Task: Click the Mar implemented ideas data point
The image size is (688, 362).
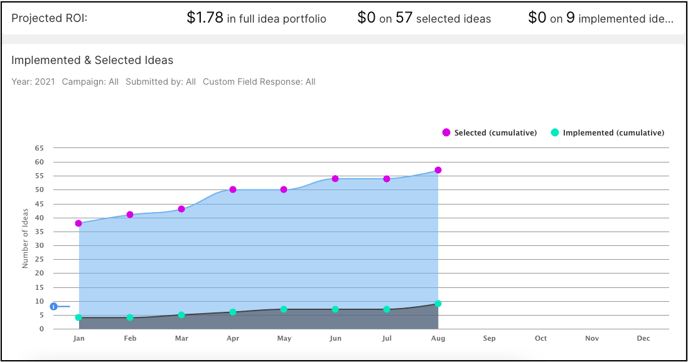Action: (x=181, y=315)
